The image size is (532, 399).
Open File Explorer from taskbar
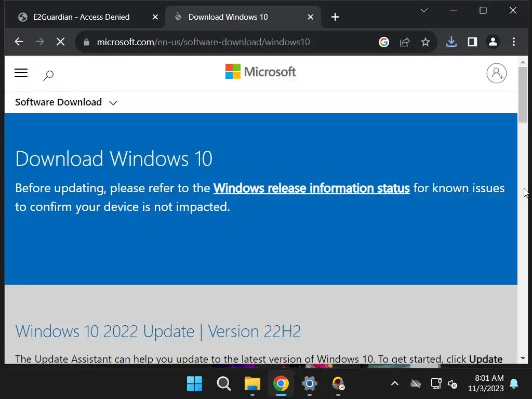pos(252,384)
